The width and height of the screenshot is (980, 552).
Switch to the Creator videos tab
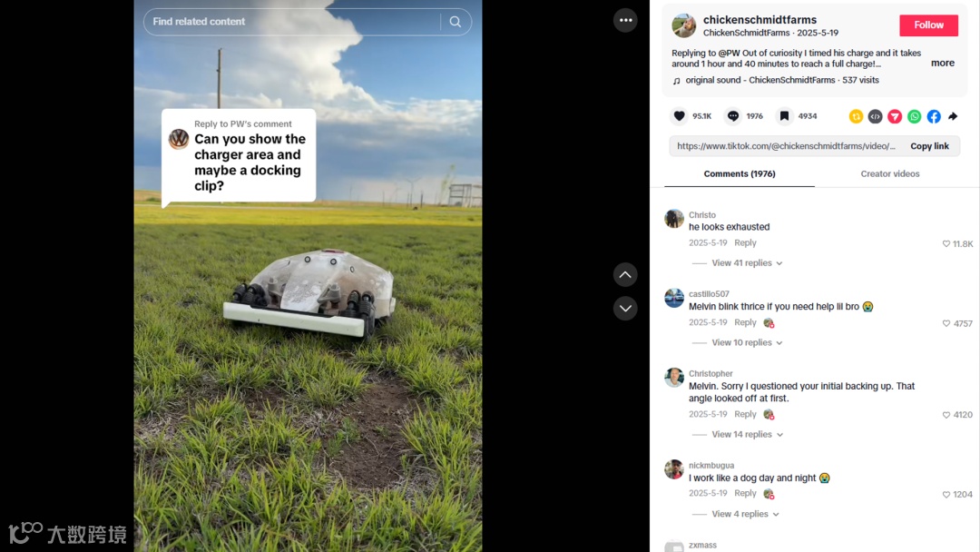point(890,173)
